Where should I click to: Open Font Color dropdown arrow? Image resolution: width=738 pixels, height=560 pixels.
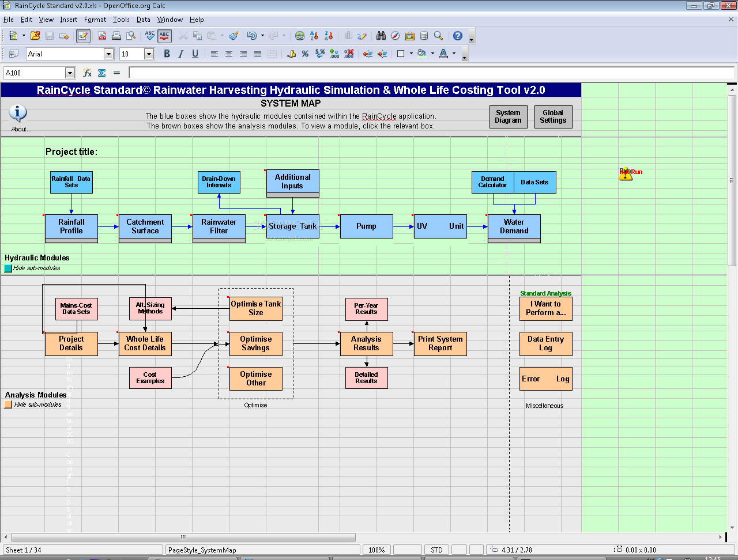454,54
